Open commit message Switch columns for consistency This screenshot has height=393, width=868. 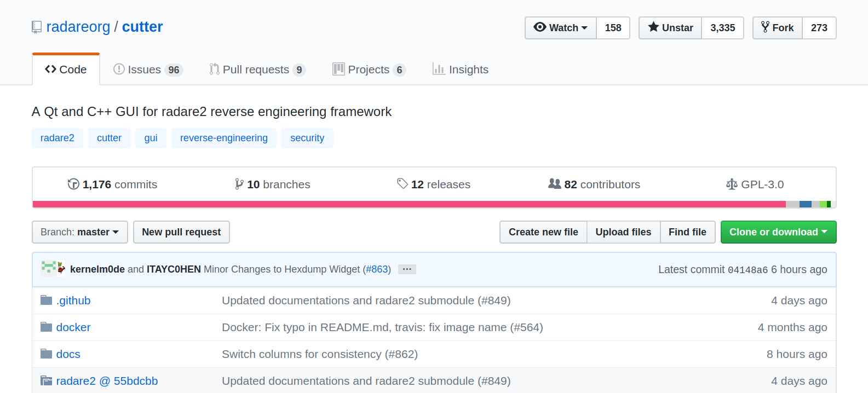tap(320, 354)
